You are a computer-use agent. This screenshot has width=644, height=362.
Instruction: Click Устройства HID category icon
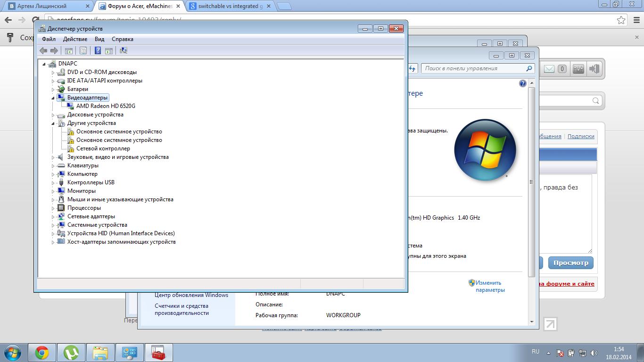point(61,233)
